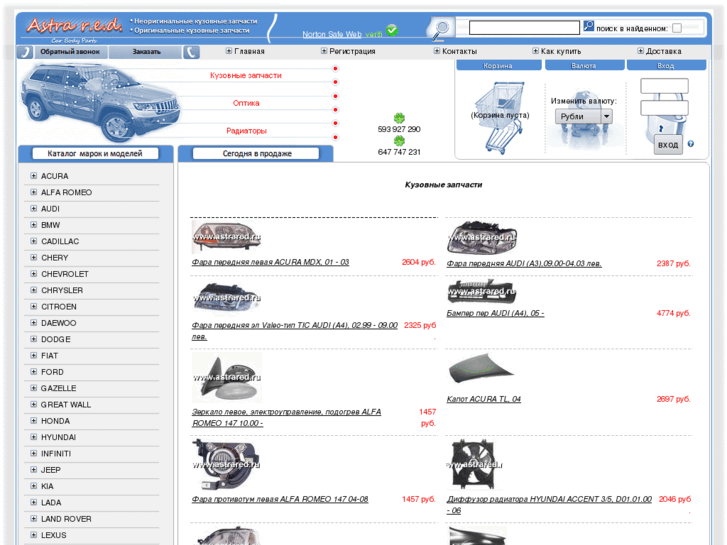Open ALFA ROMEO mirror thumbnail
The image size is (727, 545).
click(x=227, y=377)
